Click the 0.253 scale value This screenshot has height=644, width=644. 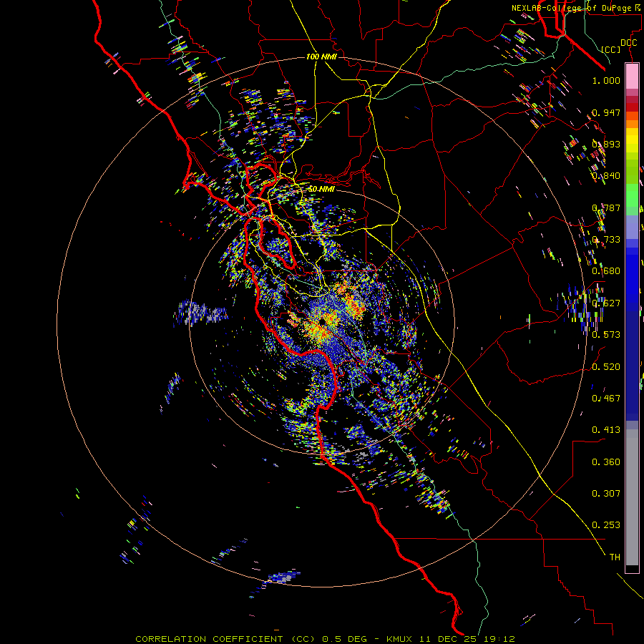(x=606, y=525)
